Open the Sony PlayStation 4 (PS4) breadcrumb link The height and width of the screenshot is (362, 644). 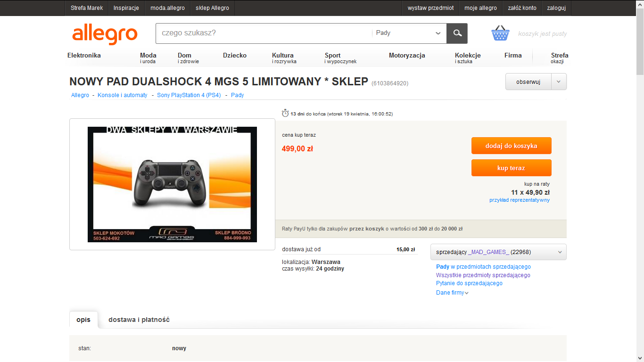pyautogui.click(x=189, y=95)
